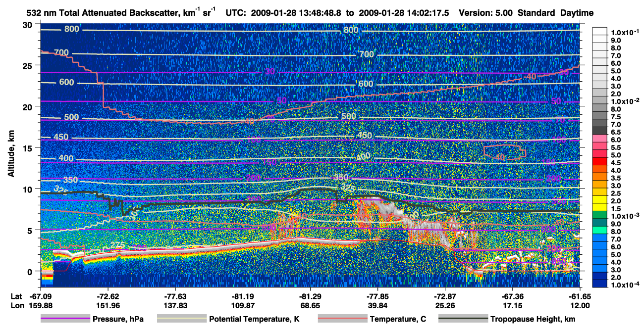
Task: Click the latitude value "-77.63"
Action: 175,296
